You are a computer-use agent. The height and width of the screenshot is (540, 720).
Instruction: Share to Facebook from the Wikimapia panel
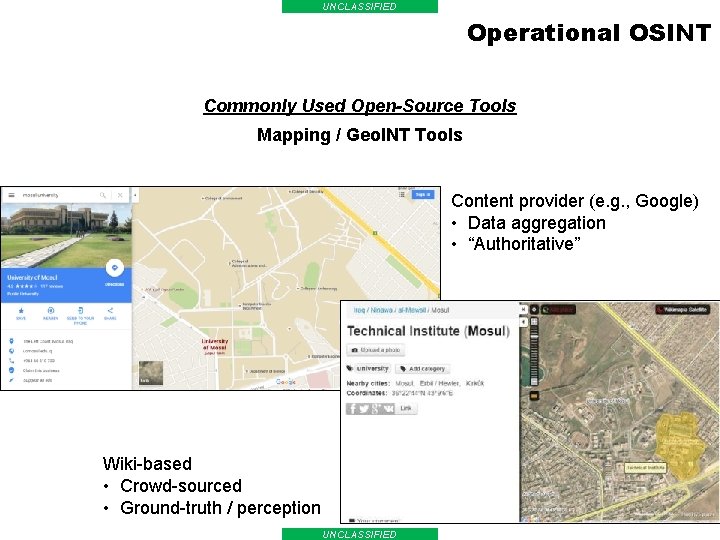click(352, 408)
